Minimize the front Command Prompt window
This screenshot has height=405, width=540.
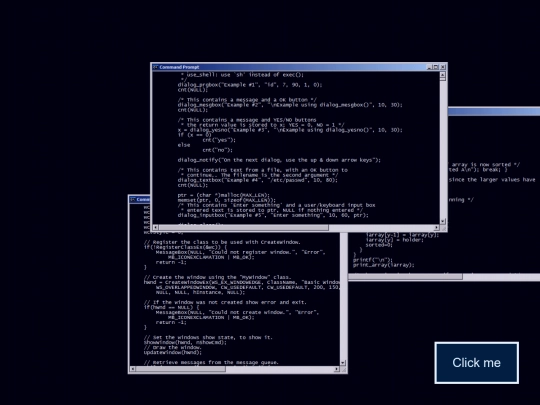click(x=429, y=67)
